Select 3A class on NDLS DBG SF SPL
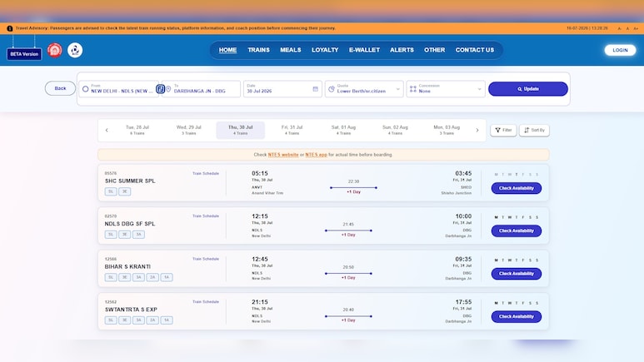 [139, 235]
